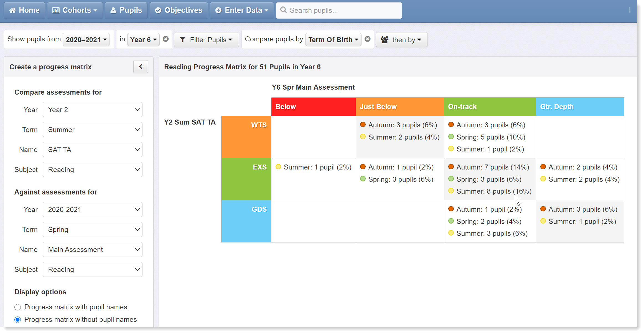Click 'Spring: 2 pupils (4%)'
The image size is (644, 334).
489,222
